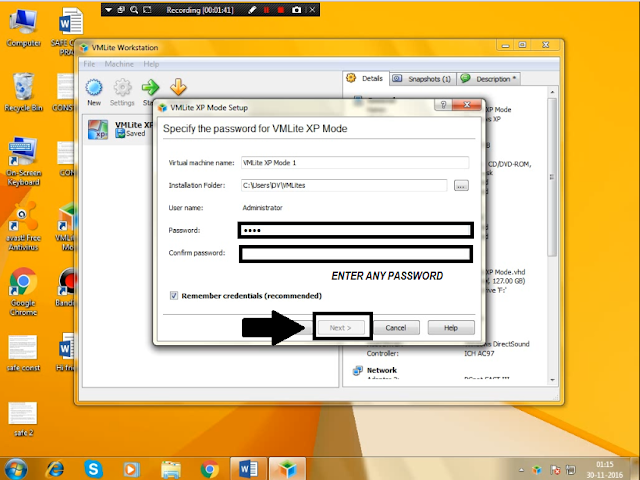The image size is (640, 480).
Task: Click the New virtual machine toolbar icon
Action: pyautogui.click(x=94, y=92)
